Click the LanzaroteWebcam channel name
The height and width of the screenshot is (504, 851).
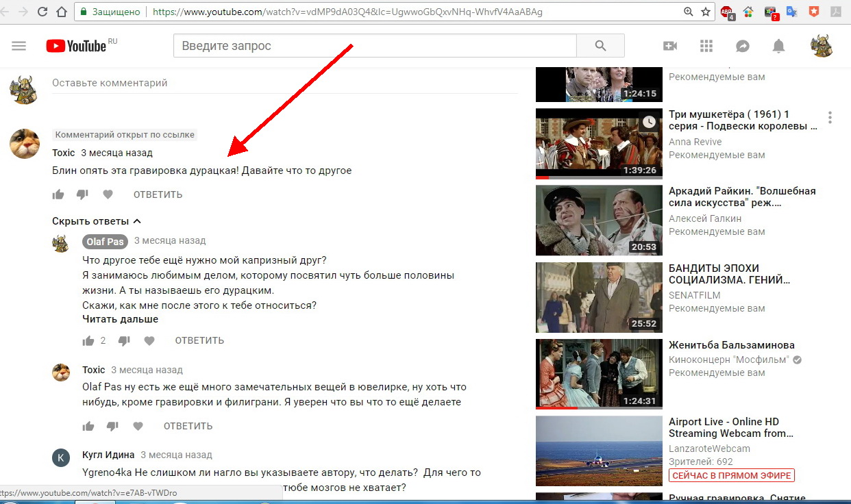click(709, 449)
